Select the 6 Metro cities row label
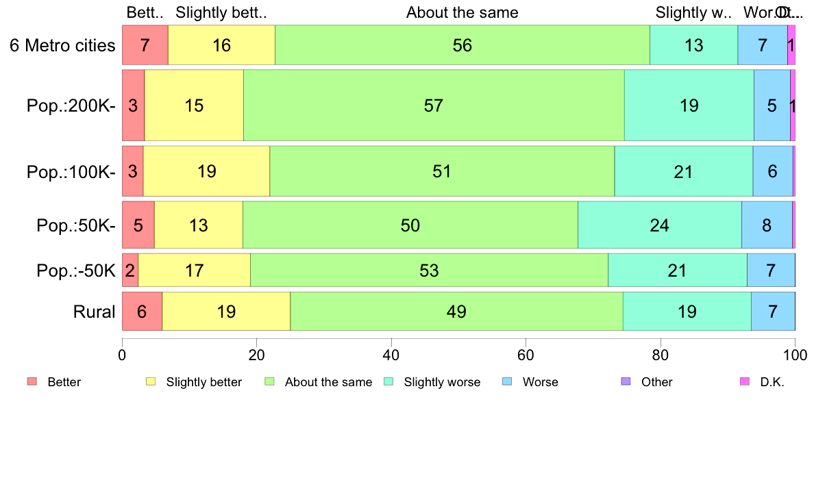This screenshot has height=504, width=814. pos(62,45)
